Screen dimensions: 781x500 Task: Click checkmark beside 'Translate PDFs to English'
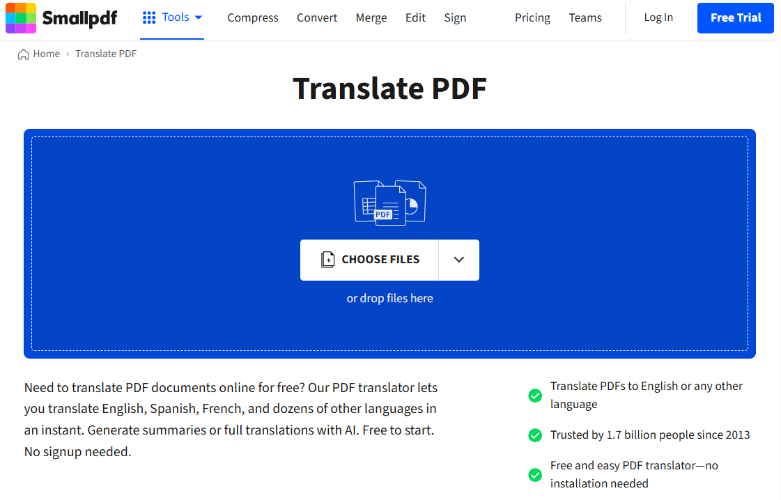pos(535,395)
